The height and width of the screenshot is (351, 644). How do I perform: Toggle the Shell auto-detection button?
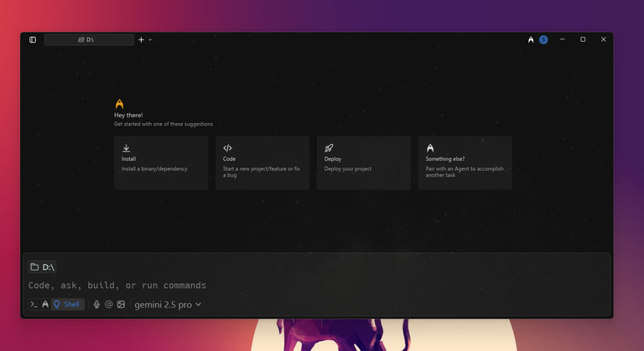[67, 305]
